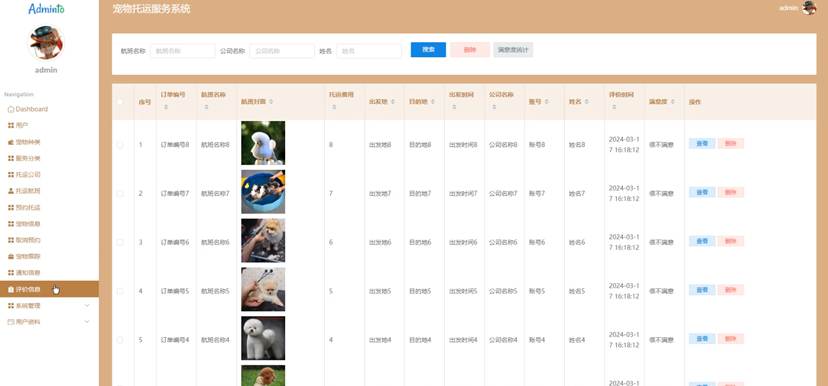Tick the checkbox for row 订单编号5
The width and height of the screenshot is (828, 386).
120,291
